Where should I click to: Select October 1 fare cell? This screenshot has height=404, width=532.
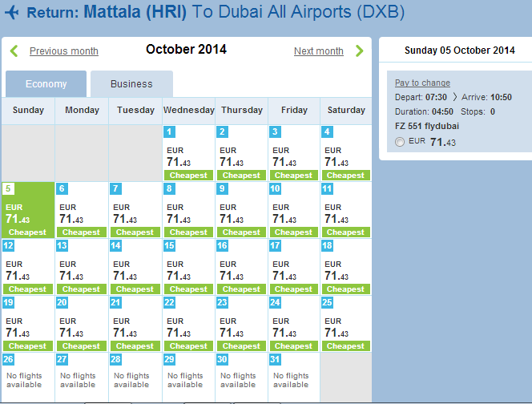coord(188,153)
